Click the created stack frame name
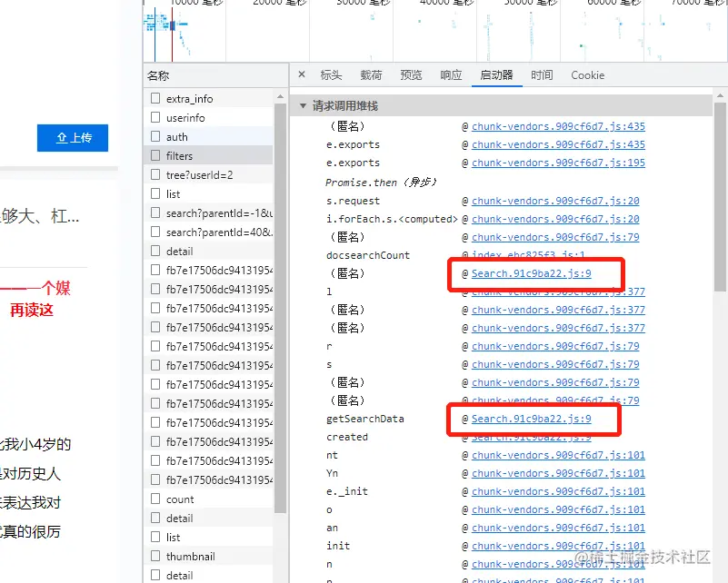The height and width of the screenshot is (583, 728). [347, 437]
